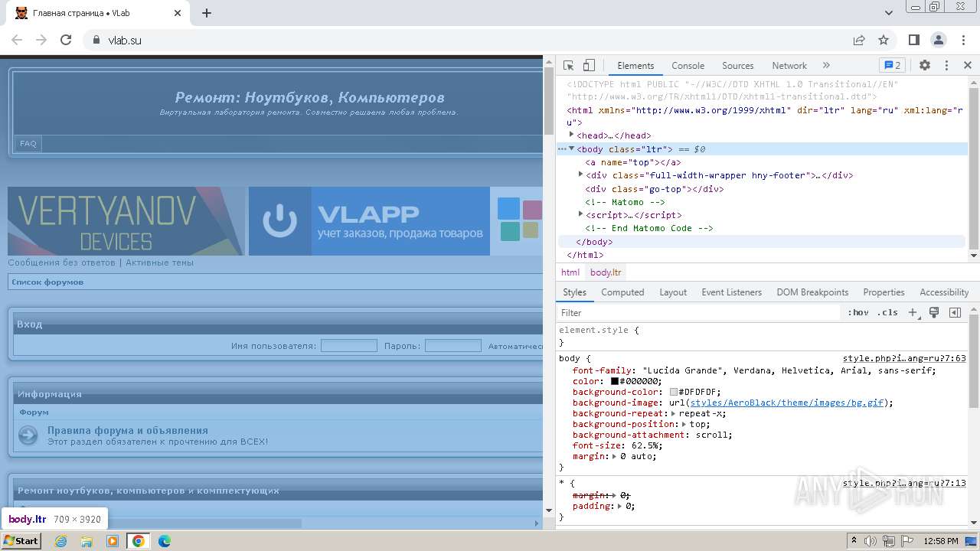Open a new browser tab
This screenshot has width=980, height=551.
click(207, 13)
